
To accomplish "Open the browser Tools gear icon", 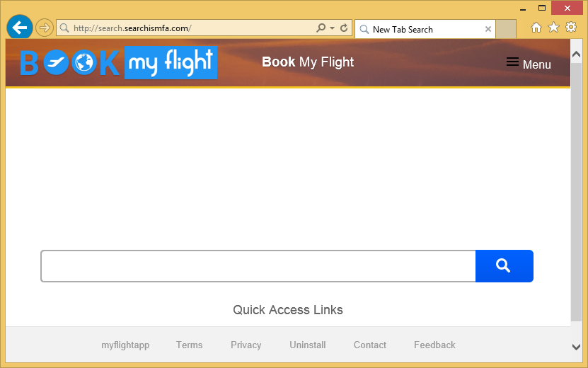I will click(x=571, y=27).
